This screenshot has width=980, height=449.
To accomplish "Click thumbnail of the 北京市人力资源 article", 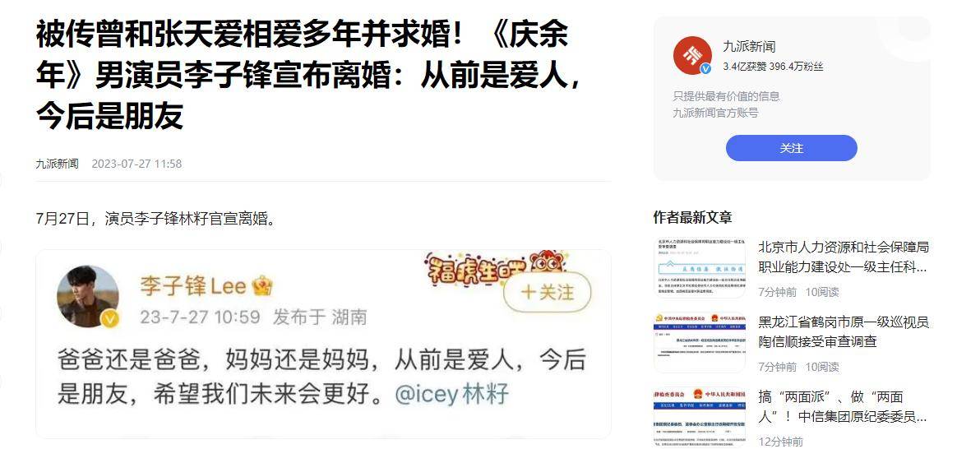I will click(700, 267).
